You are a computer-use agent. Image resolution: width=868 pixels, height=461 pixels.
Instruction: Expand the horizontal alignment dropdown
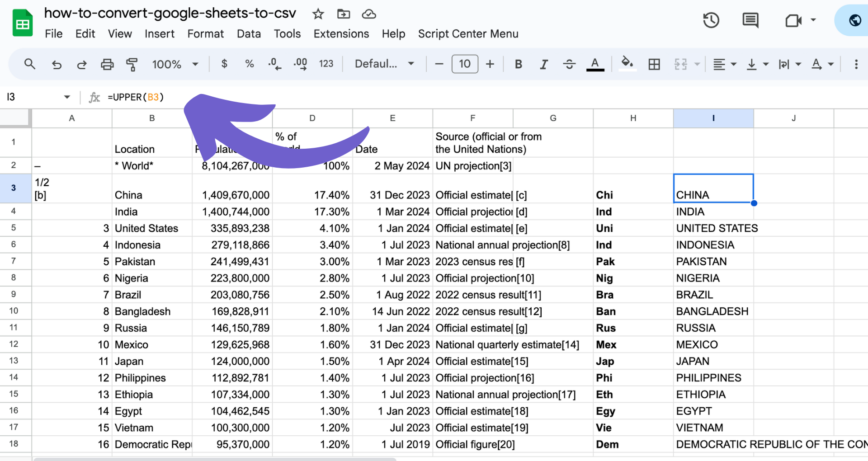coord(734,64)
